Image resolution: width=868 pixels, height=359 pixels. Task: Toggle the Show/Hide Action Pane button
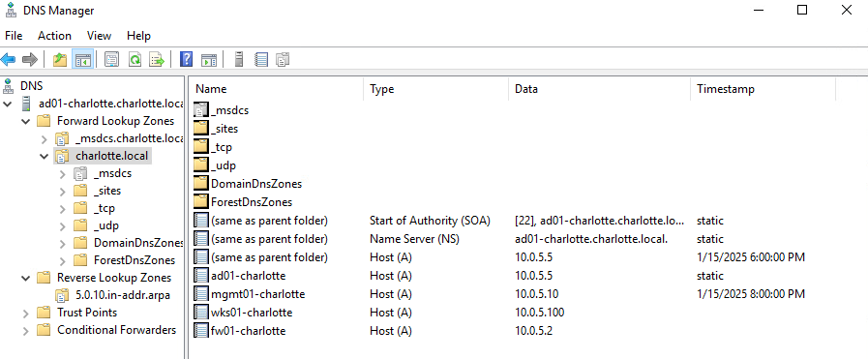tap(208, 60)
